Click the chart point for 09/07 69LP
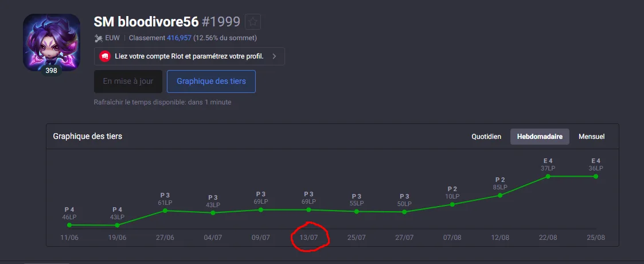The image size is (644, 264). click(261, 209)
